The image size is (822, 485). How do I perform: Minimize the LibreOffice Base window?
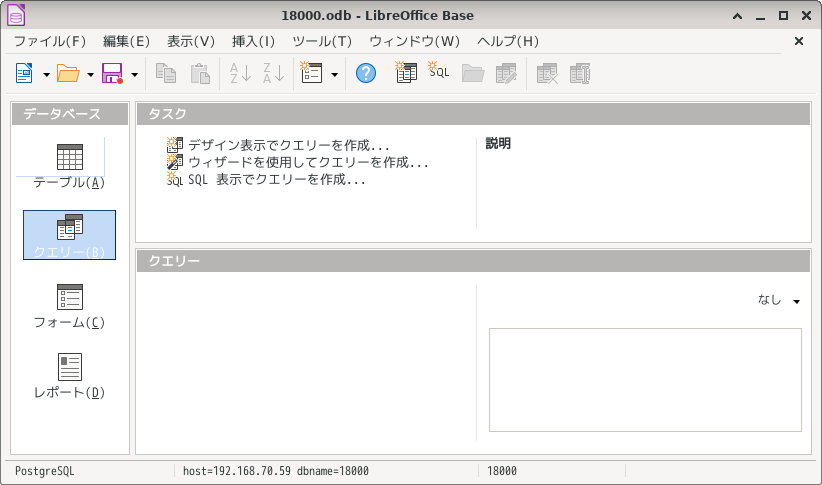760,16
